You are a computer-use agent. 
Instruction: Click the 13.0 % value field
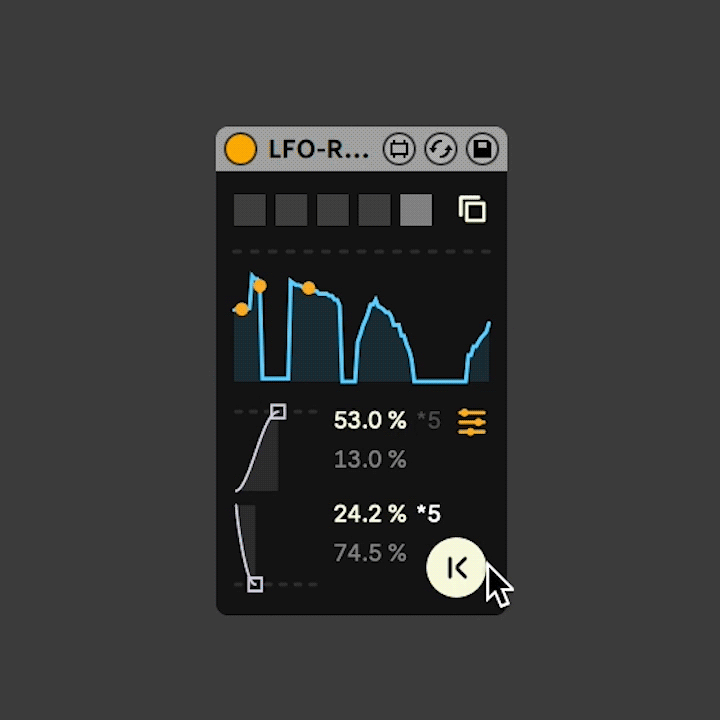point(370,459)
